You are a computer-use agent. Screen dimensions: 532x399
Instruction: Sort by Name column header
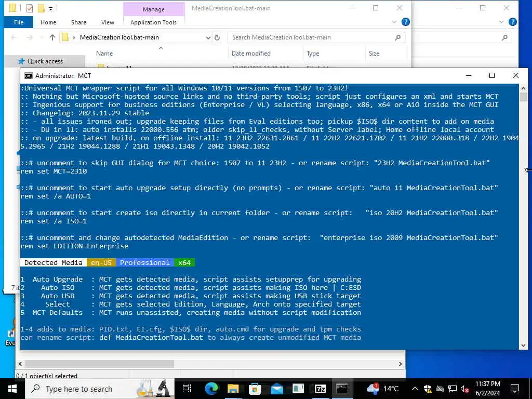tap(104, 54)
